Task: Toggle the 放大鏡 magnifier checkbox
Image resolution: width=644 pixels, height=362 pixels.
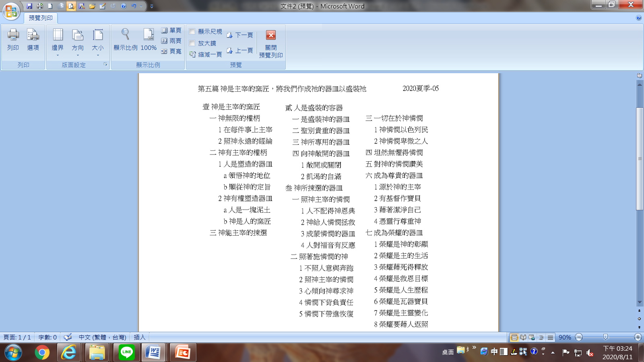Action: [x=192, y=43]
